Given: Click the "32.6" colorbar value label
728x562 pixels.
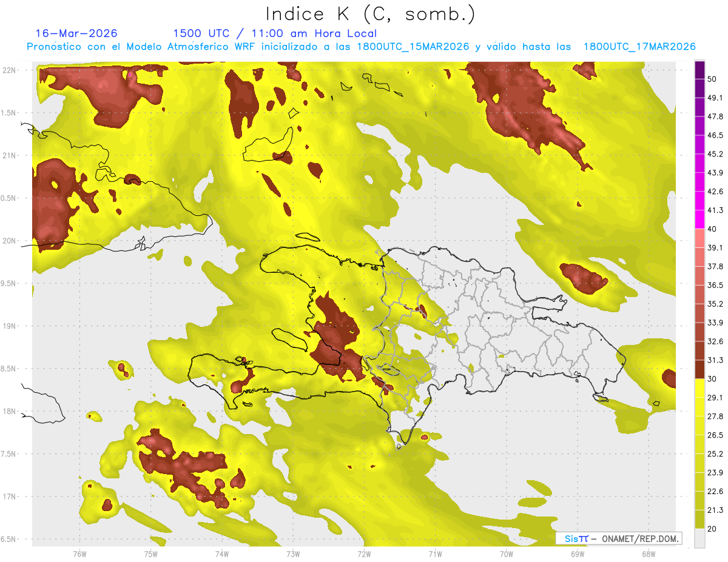Looking at the screenshot, I should [716, 341].
